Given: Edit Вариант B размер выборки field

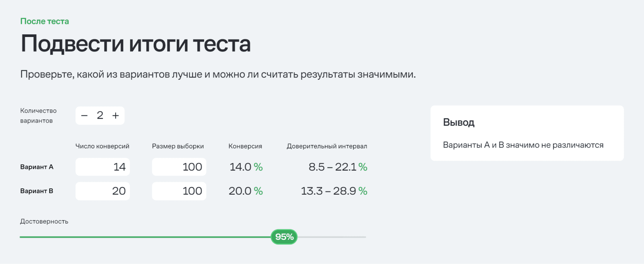Looking at the screenshot, I should point(179,191).
